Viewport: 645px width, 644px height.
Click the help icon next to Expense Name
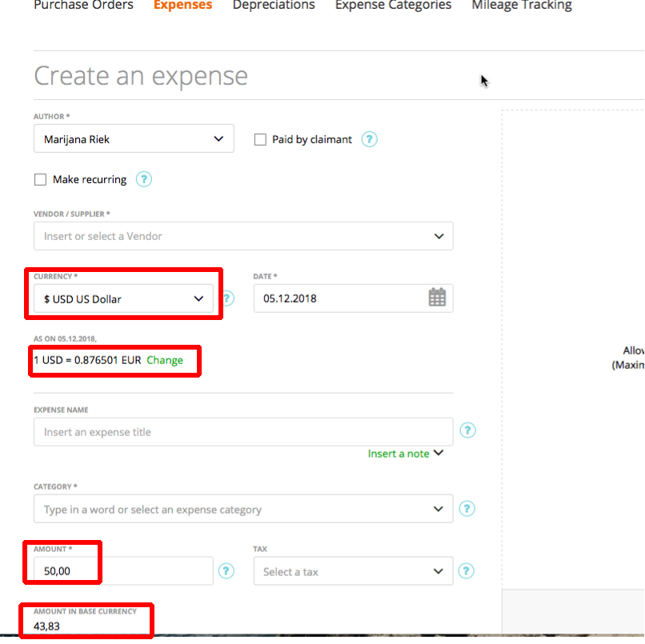tap(467, 430)
